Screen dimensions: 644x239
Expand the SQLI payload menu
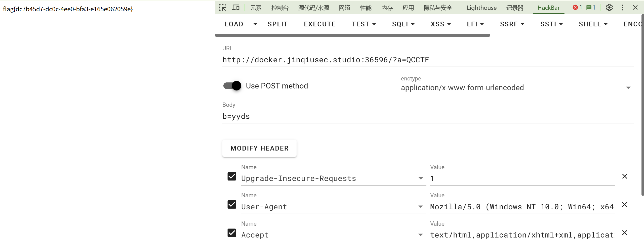[403, 24]
